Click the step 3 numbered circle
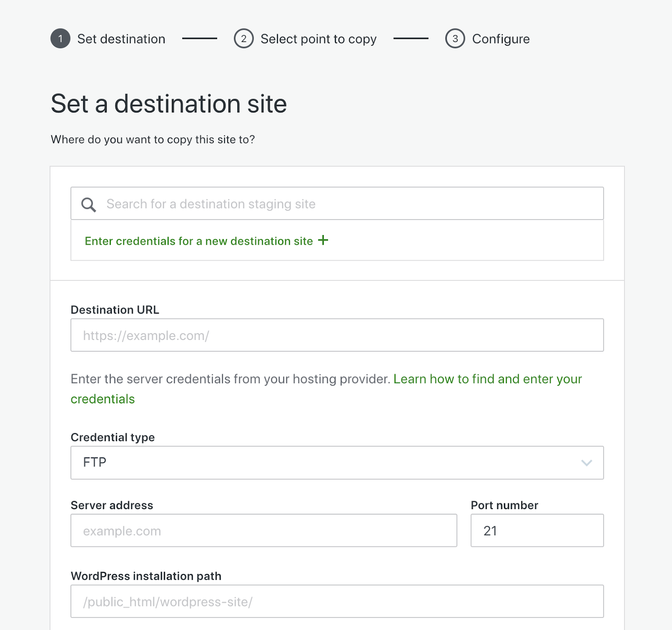The image size is (672, 630). click(x=456, y=39)
